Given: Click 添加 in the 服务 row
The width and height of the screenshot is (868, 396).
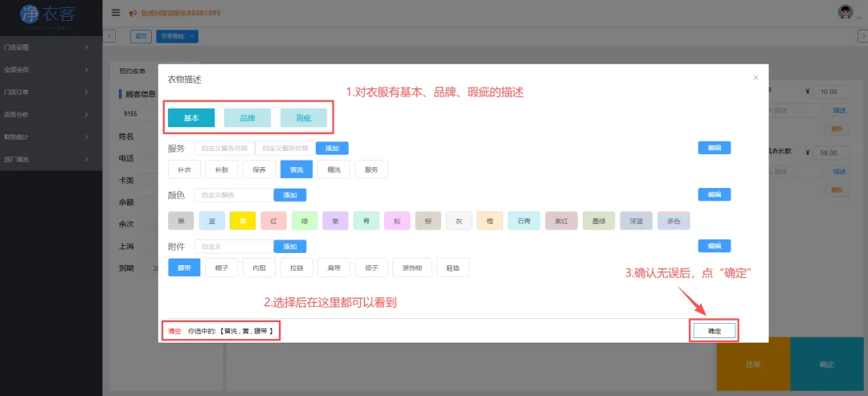Looking at the screenshot, I should point(332,149).
